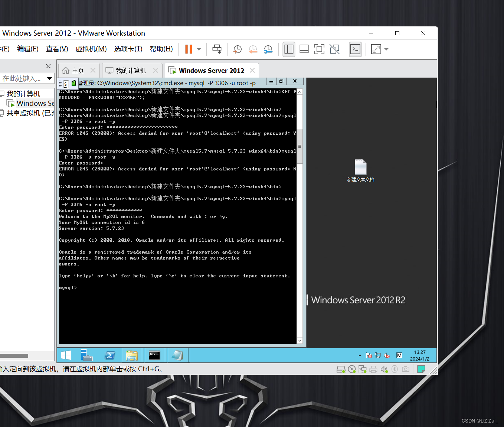Viewport: 504px width, 427px height.
Task: Show hidden tray icons in the guest
Action: 360,355
